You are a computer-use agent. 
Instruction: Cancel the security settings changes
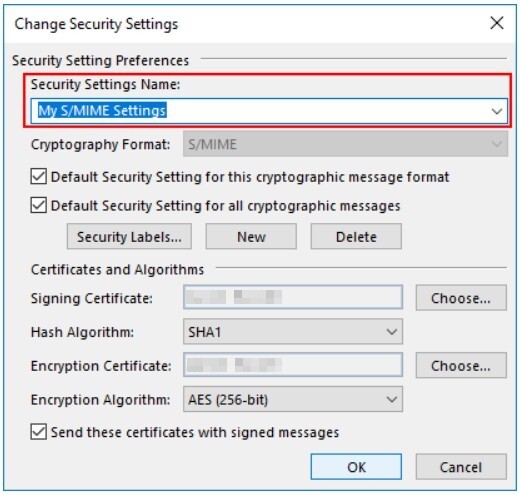point(461,467)
